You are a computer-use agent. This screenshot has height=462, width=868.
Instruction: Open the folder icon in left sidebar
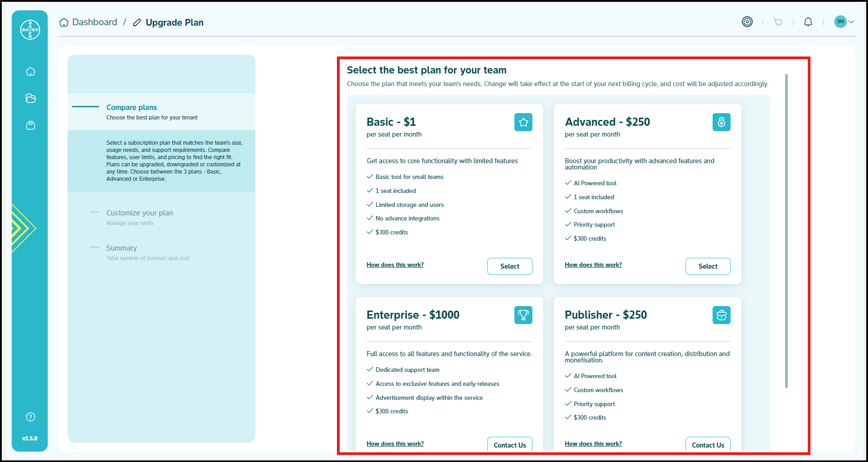pyautogui.click(x=31, y=98)
